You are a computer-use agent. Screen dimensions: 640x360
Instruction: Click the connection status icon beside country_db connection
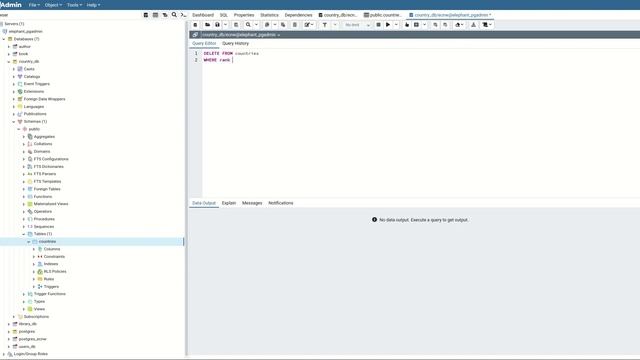[195, 35]
